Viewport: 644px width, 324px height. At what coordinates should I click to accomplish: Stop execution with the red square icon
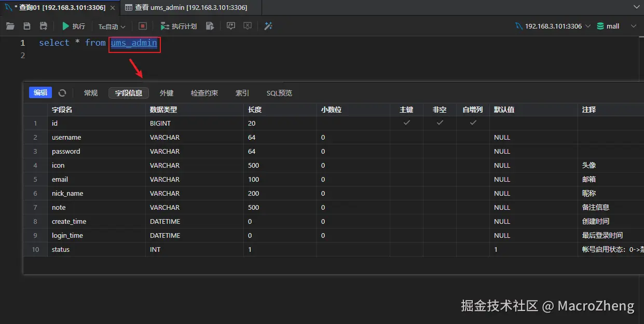click(x=143, y=26)
